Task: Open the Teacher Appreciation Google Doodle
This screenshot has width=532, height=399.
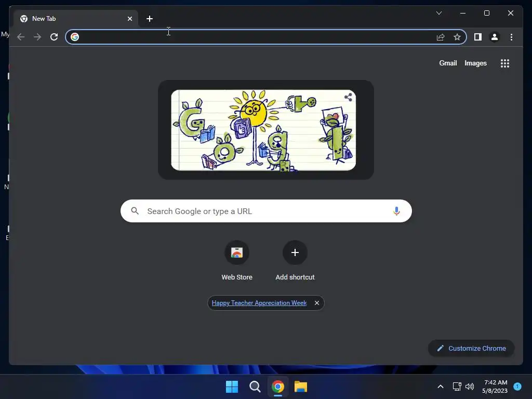Action: click(x=263, y=130)
